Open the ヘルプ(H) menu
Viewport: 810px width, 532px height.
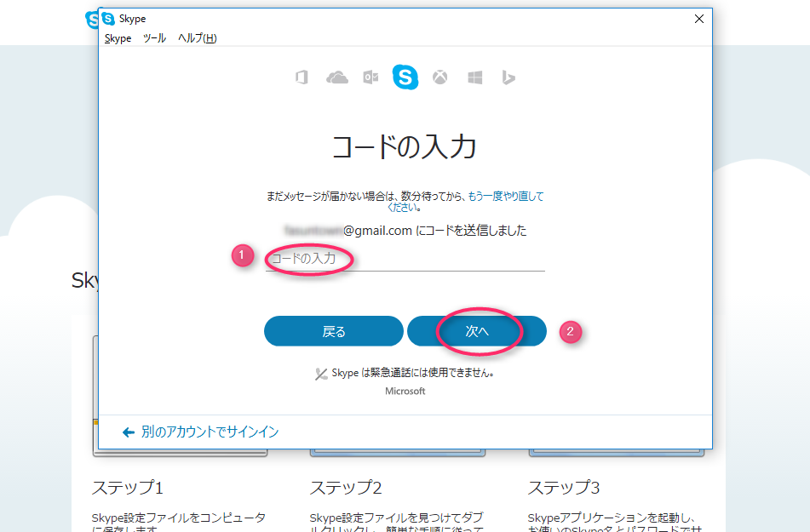(198, 38)
